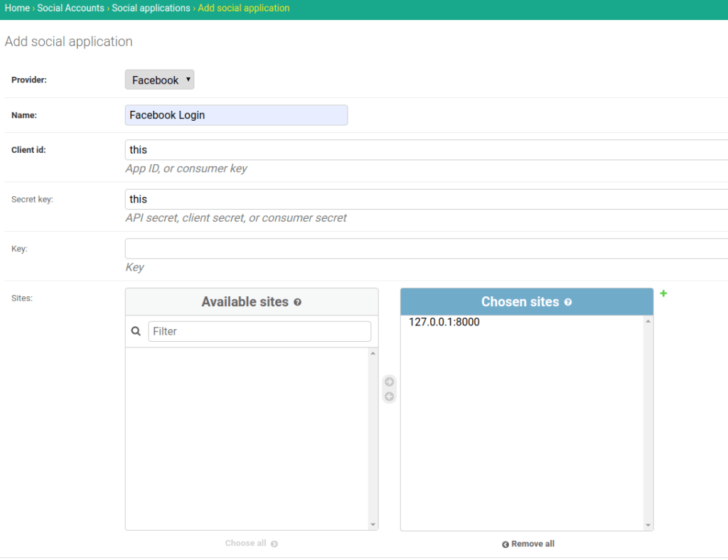The height and width of the screenshot is (560, 728).
Task: Click the Available sites list scroll-down arrow
Action: point(373,524)
